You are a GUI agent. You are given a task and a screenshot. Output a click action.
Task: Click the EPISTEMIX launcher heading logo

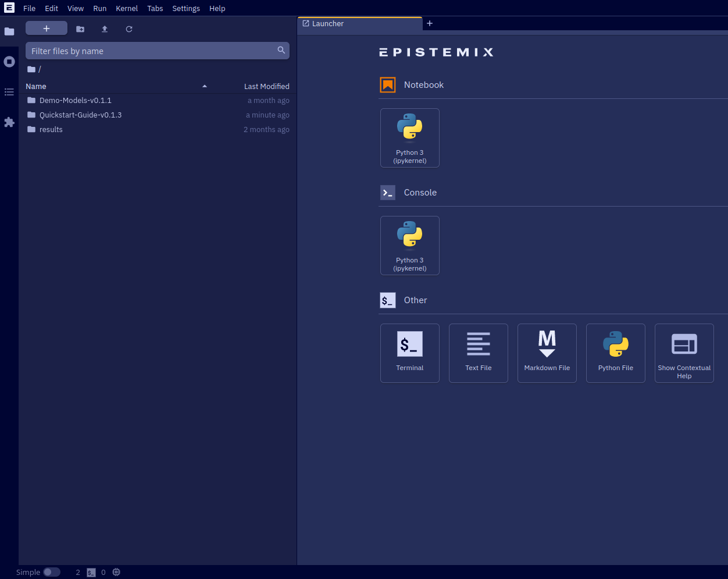pyautogui.click(x=436, y=52)
